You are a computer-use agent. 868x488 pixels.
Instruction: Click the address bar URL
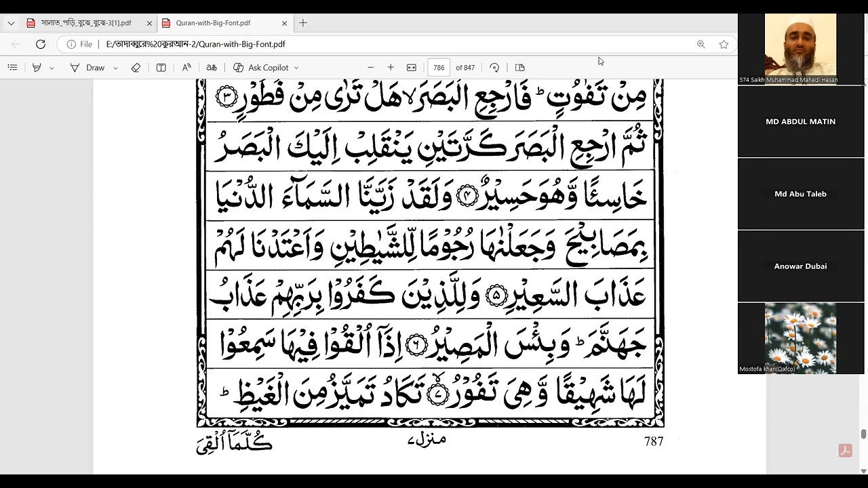[195, 44]
